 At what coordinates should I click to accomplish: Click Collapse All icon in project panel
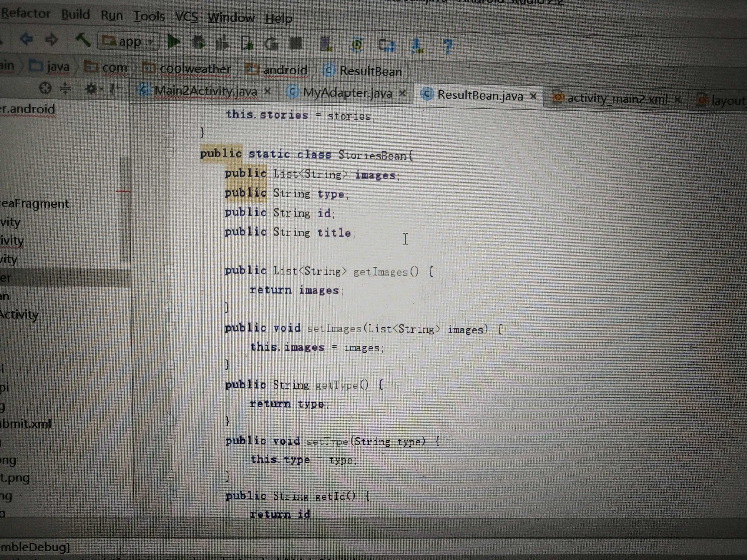point(65,89)
